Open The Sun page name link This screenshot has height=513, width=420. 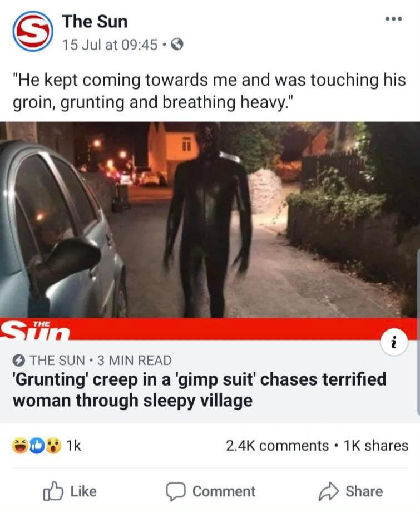pos(95,22)
